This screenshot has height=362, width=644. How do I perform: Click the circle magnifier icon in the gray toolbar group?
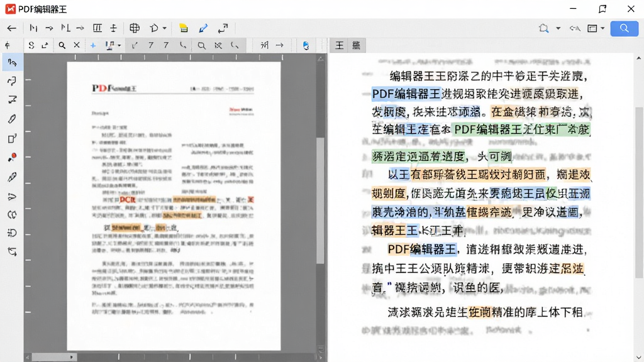tap(201, 45)
